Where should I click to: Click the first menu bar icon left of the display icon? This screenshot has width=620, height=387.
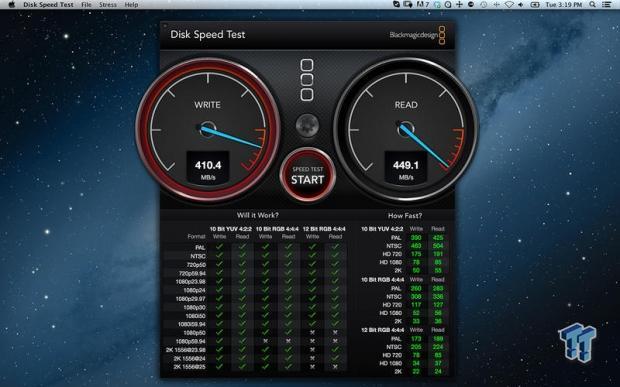point(396,5)
